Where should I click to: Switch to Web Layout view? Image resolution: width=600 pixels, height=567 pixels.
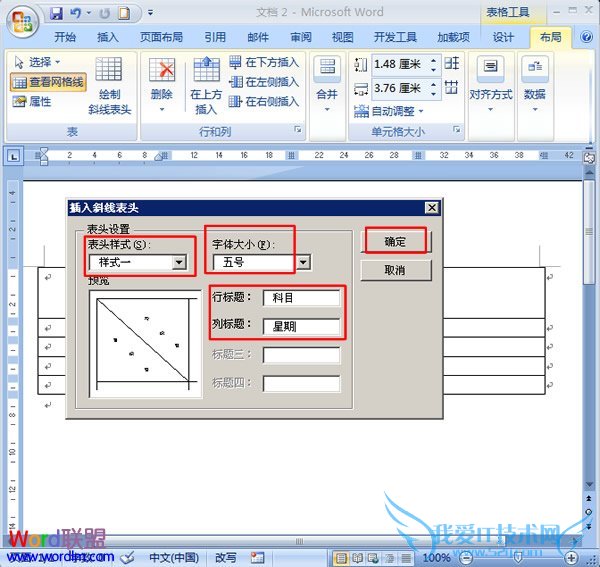pos(373,558)
